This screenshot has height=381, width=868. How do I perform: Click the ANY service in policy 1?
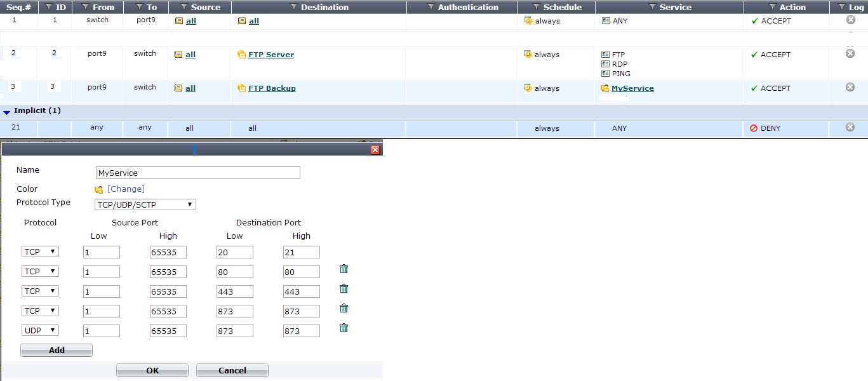(x=620, y=21)
